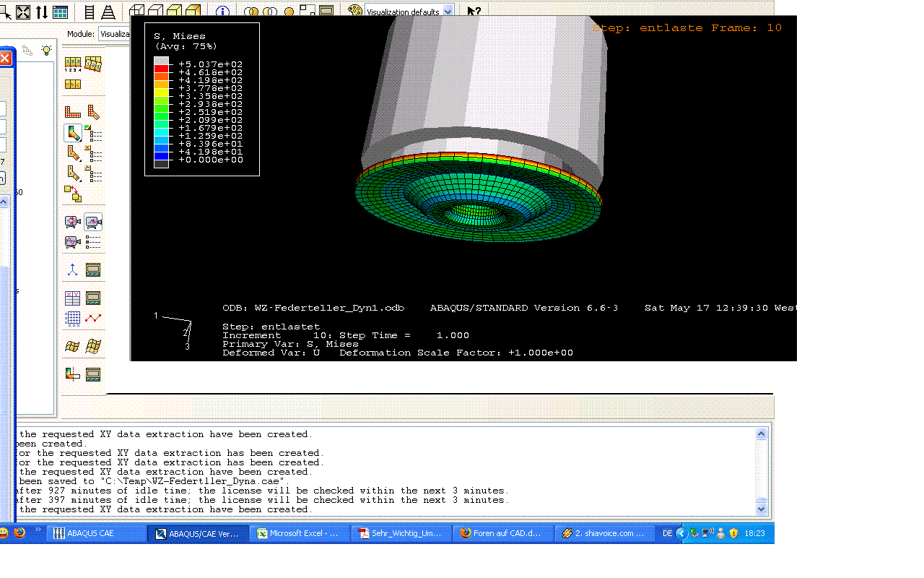Image resolution: width=924 pixels, height=578 pixels.
Task: Click create XY data icon
Action: click(x=73, y=298)
